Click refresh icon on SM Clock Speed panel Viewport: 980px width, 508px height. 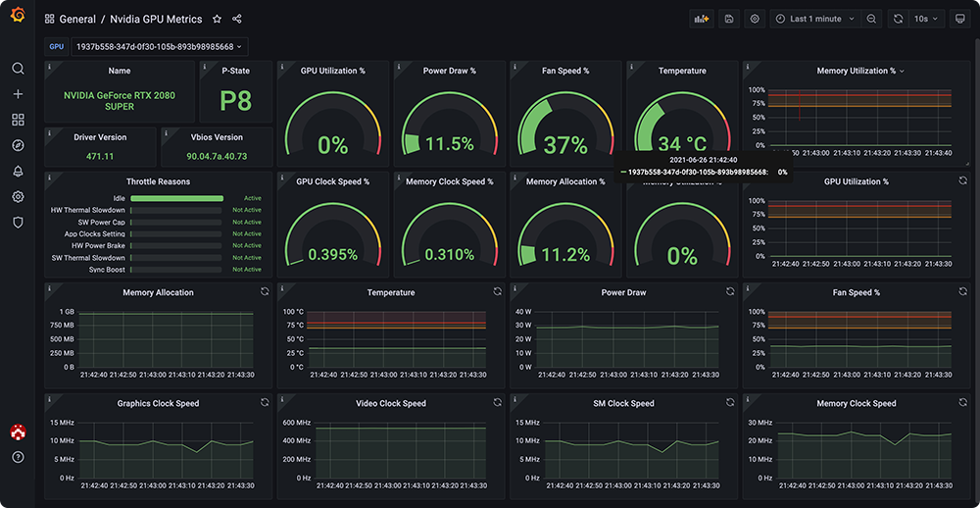tap(730, 402)
